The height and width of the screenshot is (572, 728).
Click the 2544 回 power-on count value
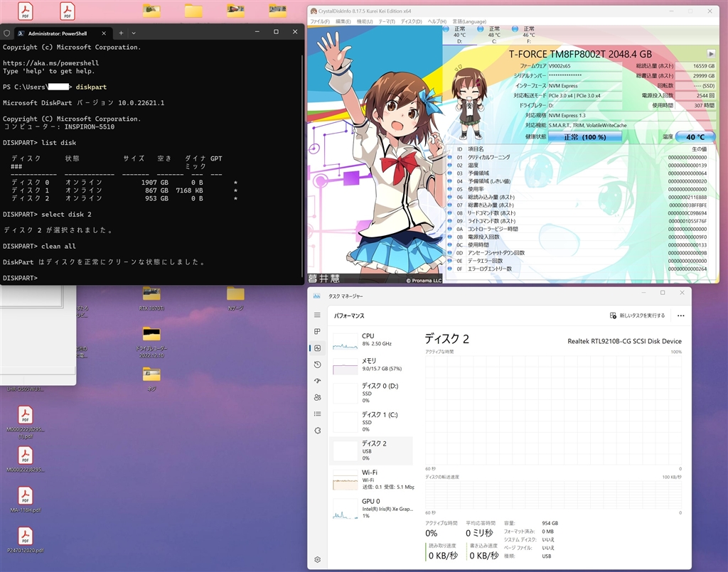(695, 95)
